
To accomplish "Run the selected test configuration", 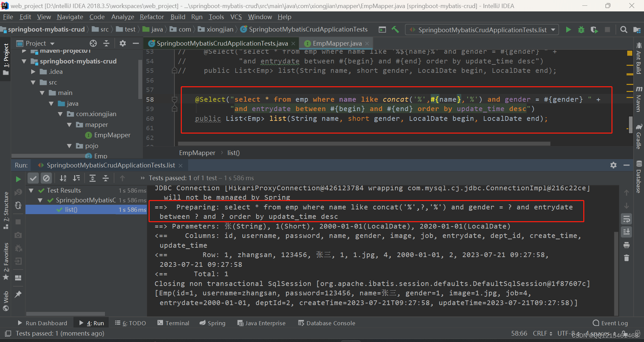I will 568,30.
